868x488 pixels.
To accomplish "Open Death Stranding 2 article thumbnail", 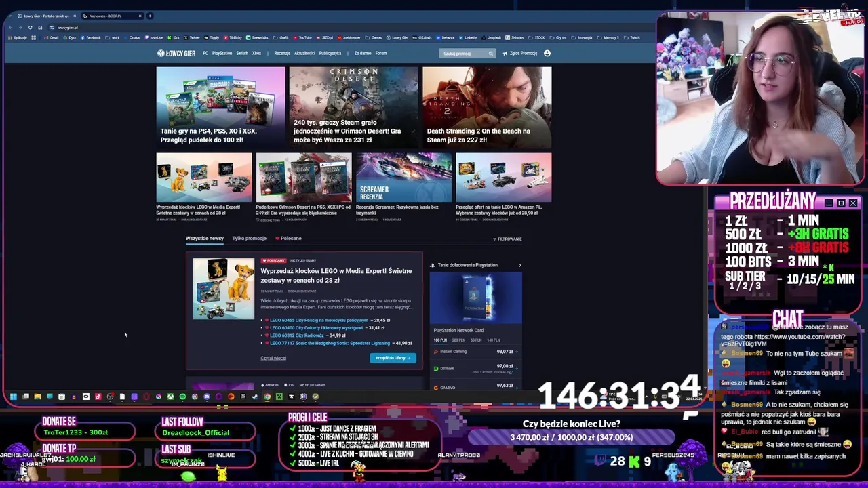I will [x=487, y=107].
